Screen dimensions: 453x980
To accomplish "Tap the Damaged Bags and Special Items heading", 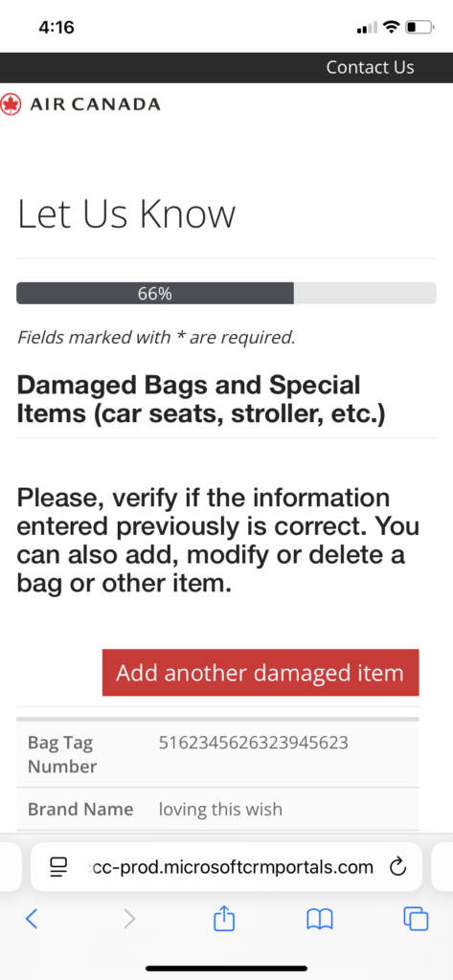I will pos(201,399).
